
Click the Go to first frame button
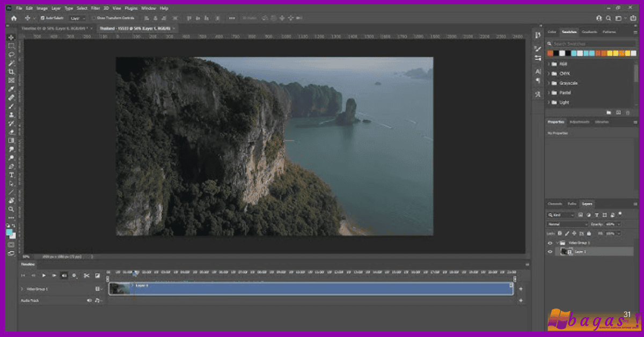pos(23,275)
